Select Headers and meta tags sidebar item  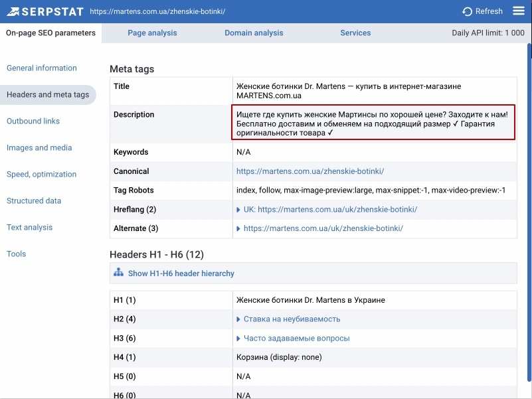(48, 95)
